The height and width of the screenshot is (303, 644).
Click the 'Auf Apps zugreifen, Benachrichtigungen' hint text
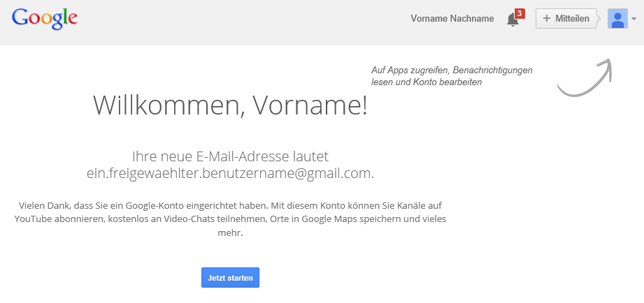(x=452, y=76)
